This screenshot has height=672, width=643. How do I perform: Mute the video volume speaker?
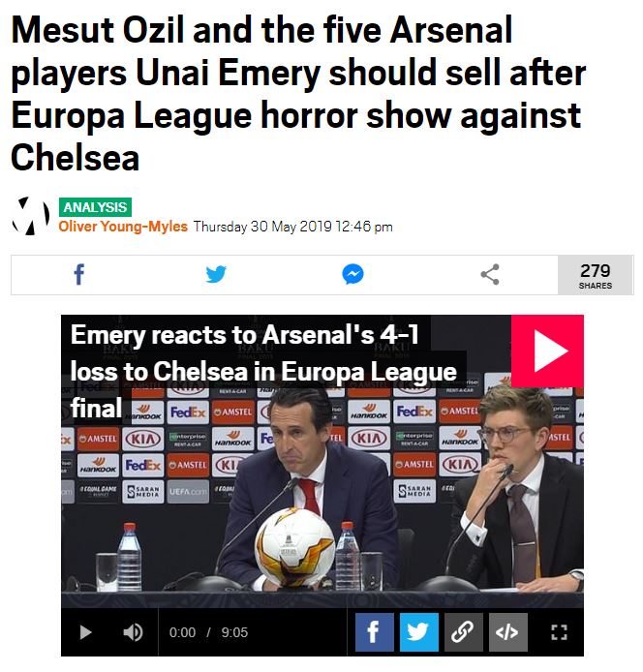(x=133, y=632)
